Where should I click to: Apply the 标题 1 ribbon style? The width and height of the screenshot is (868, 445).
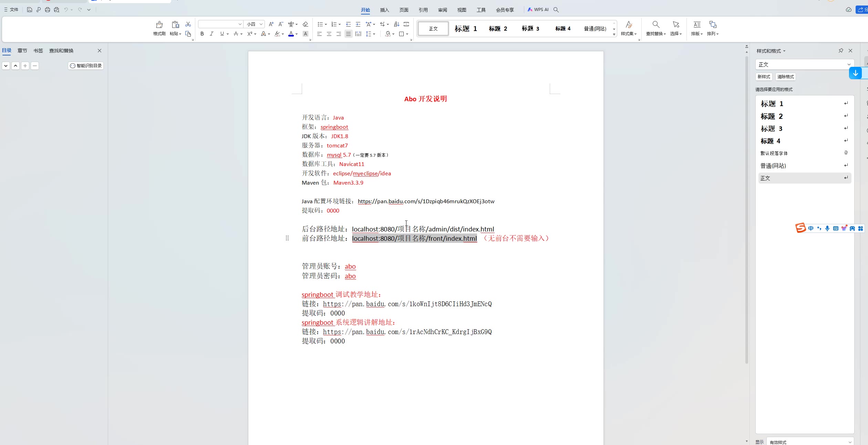466,29
